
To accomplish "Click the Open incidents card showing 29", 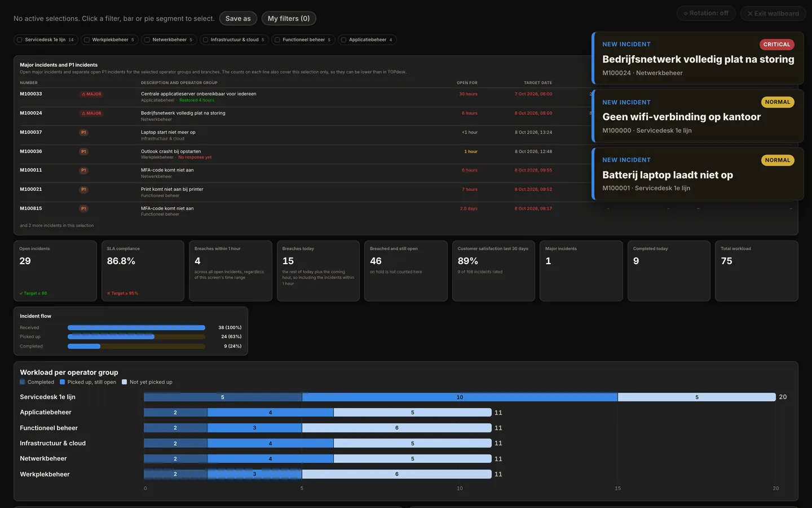I will coord(55,271).
